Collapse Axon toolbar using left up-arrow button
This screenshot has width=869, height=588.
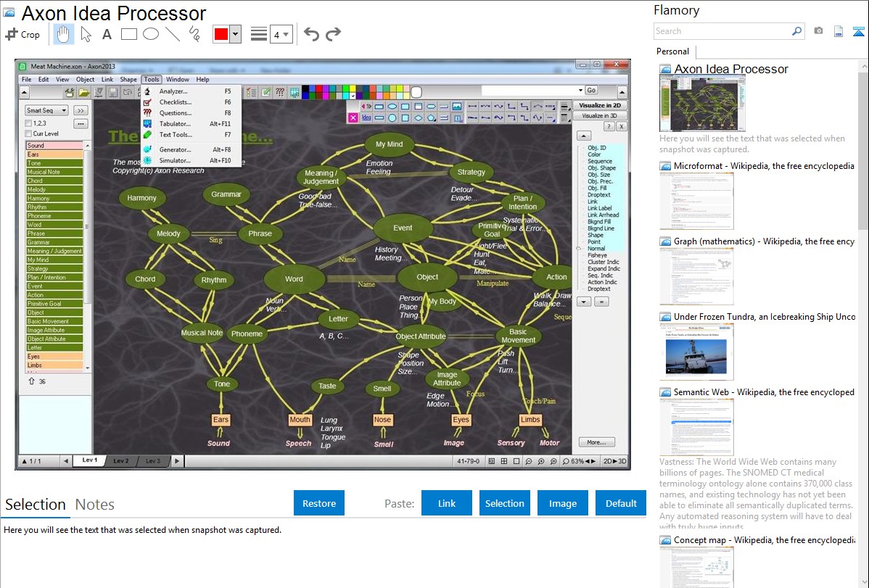[x=25, y=92]
